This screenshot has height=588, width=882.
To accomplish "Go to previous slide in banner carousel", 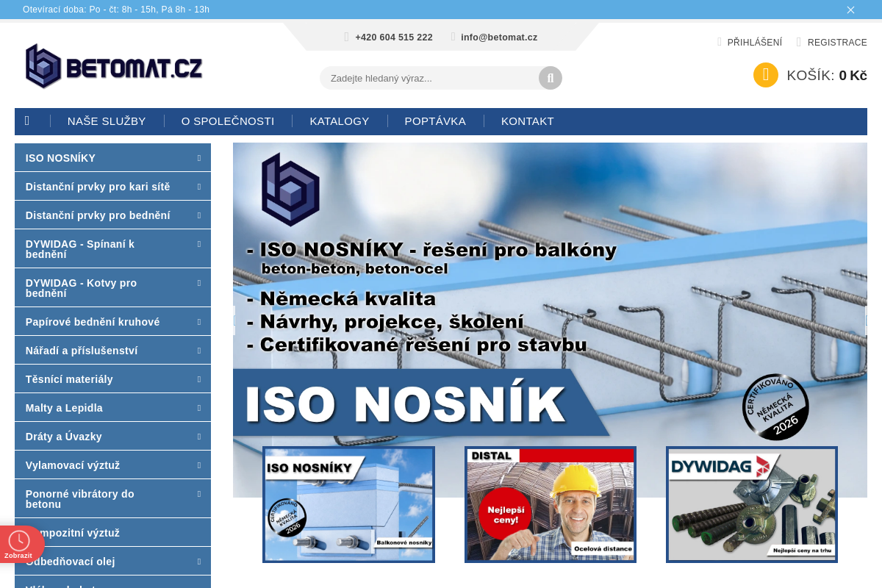I will (x=234, y=320).
